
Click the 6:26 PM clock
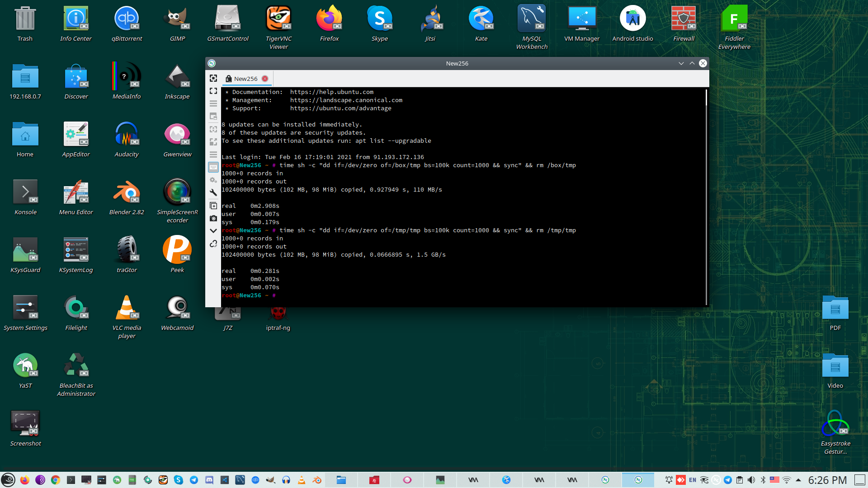(827, 480)
